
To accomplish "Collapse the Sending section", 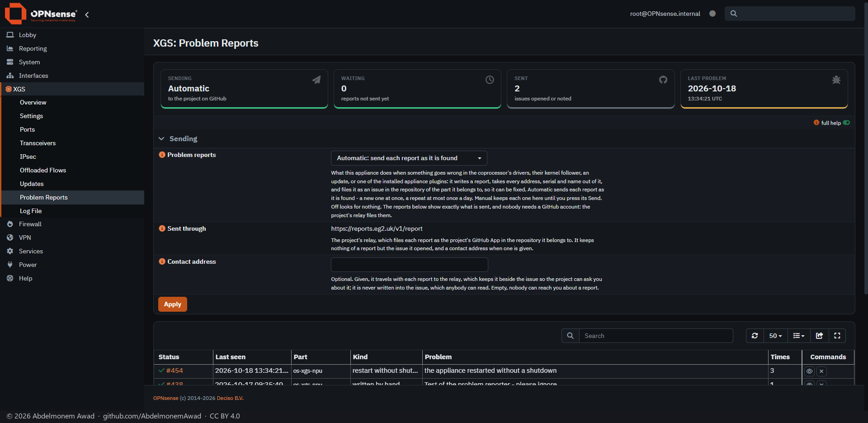I will [161, 139].
